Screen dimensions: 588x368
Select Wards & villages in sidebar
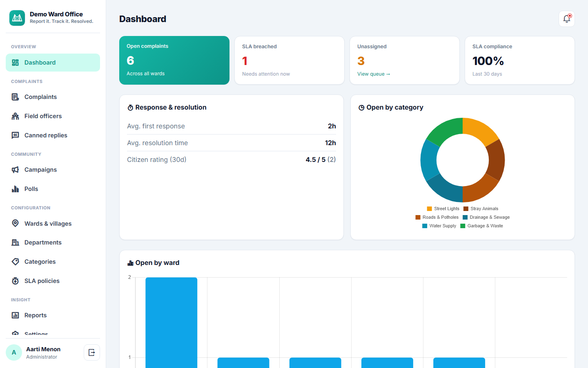pyautogui.click(x=53, y=223)
